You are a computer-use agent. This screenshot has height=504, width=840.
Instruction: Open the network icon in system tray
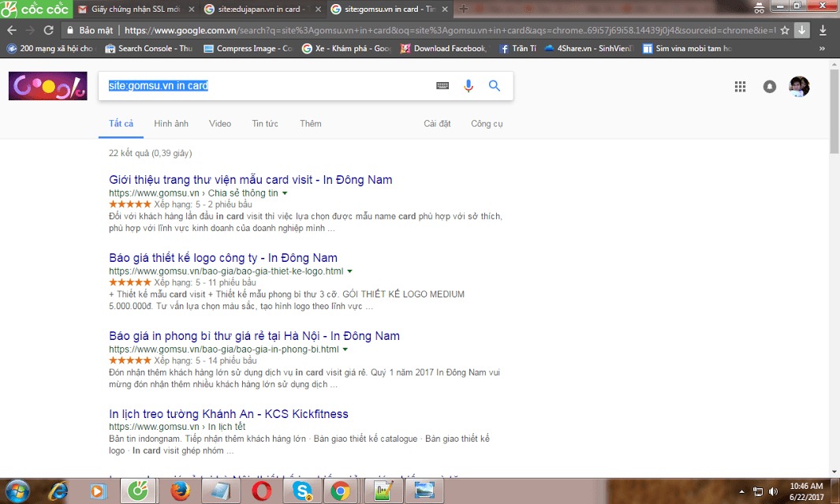[x=758, y=491]
